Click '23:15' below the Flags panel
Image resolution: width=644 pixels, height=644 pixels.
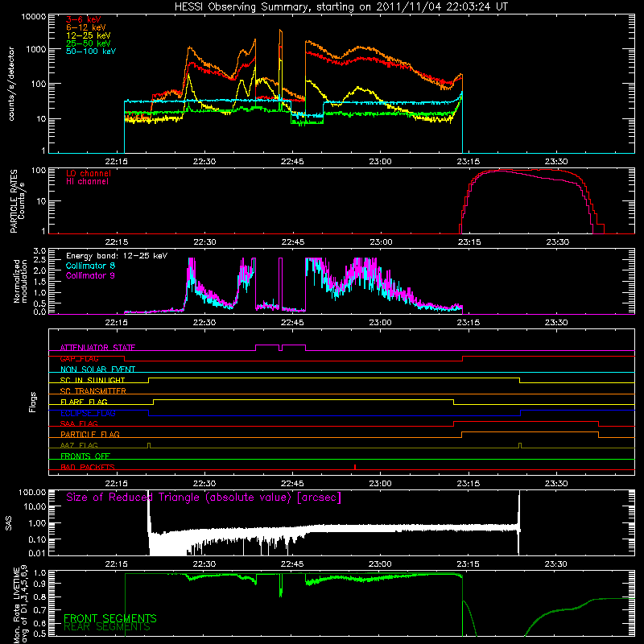tap(469, 484)
